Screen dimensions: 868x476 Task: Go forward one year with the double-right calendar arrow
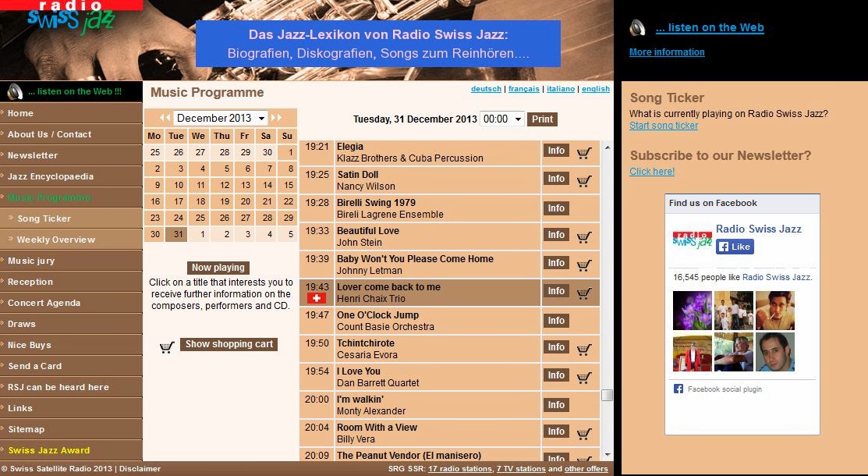tap(277, 118)
